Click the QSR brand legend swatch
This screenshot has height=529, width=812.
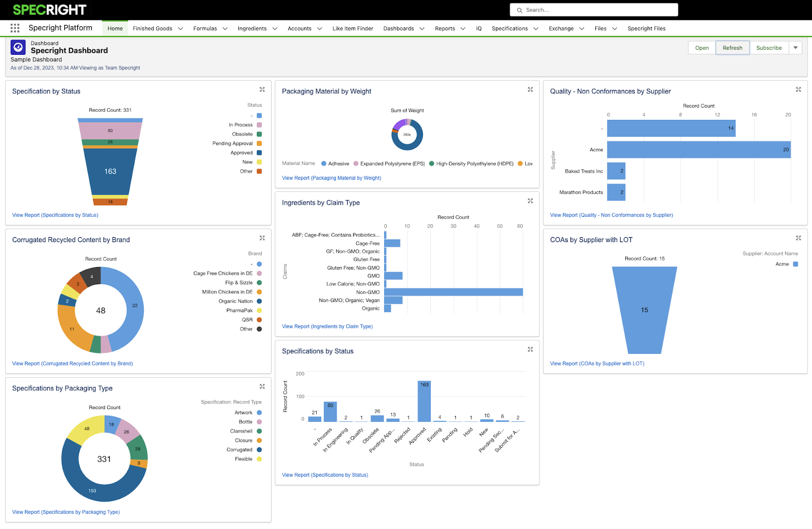(x=259, y=320)
